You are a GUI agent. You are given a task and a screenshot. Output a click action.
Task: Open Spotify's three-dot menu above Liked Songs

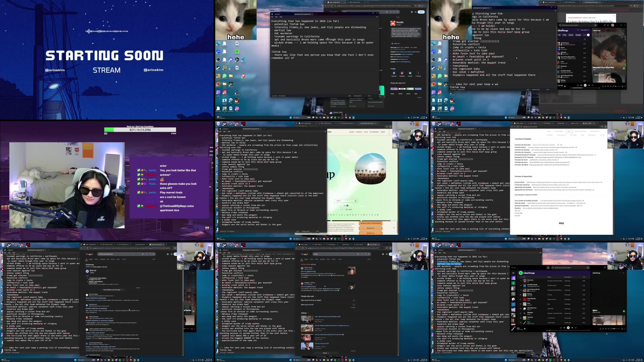pos(513,268)
